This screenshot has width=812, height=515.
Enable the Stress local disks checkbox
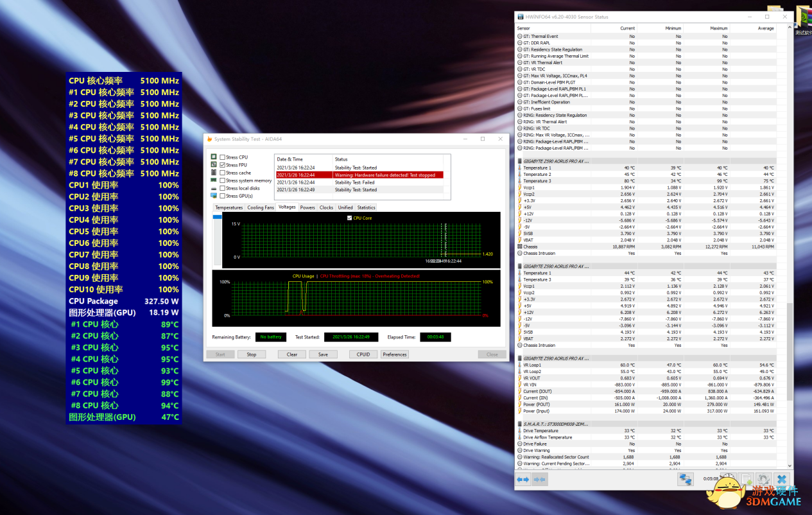tap(222, 188)
